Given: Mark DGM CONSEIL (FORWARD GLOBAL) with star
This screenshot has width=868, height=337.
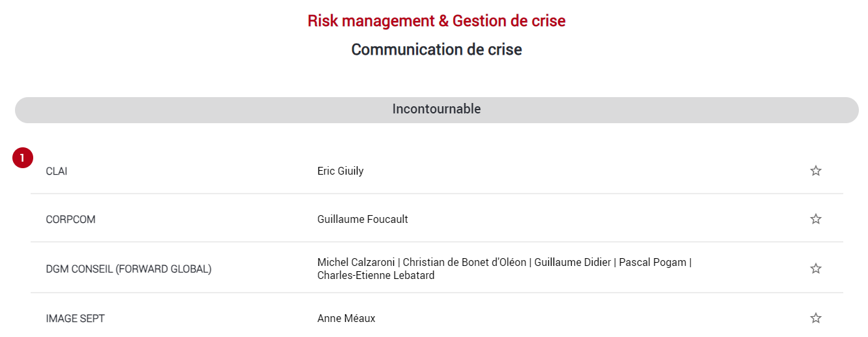Looking at the screenshot, I should [x=815, y=268].
